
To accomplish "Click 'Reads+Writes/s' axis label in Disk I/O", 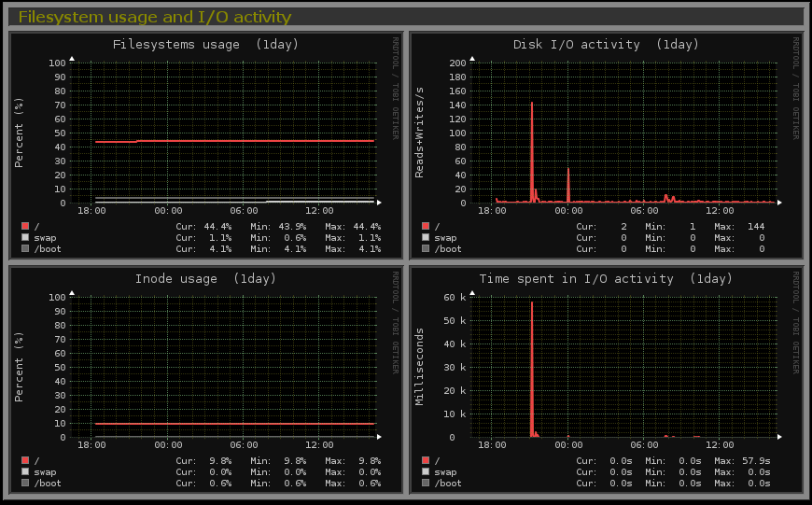I will pyautogui.click(x=419, y=133).
